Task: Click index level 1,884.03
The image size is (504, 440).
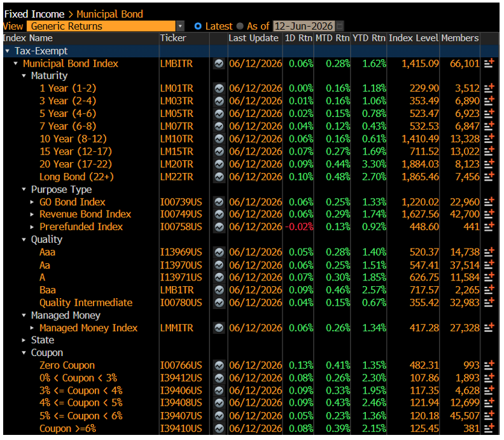Action: click(420, 164)
